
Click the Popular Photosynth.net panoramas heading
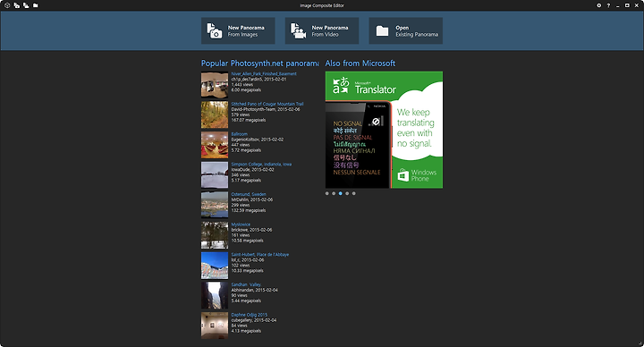click(x=260, y=63)
